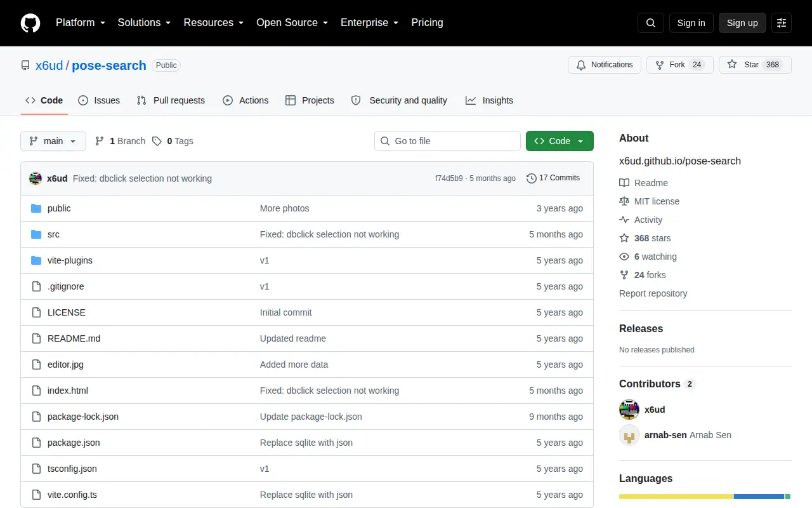Open the "Added more data" commit message

294,364
